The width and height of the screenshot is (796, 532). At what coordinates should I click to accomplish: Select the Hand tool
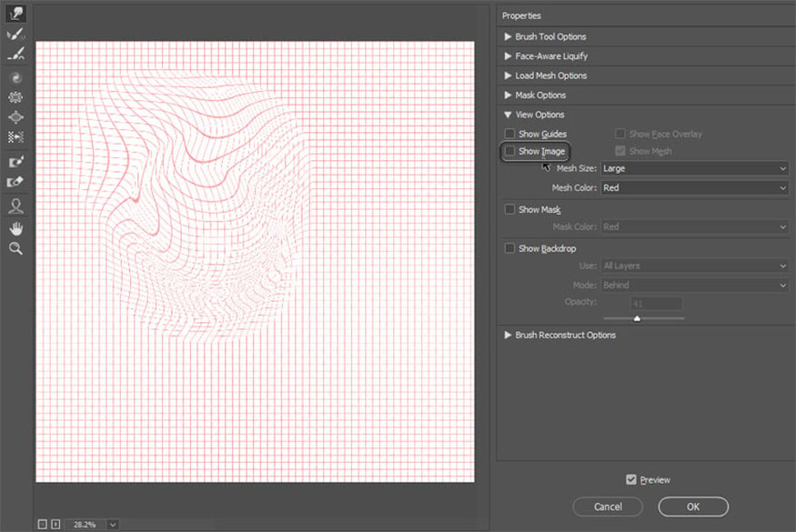[x=15, y=227]
